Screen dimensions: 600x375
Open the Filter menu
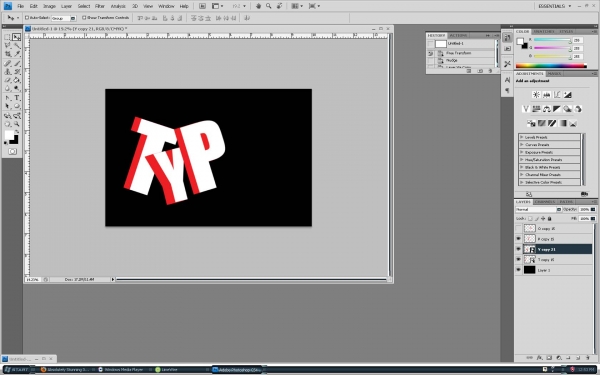[100, 6]
